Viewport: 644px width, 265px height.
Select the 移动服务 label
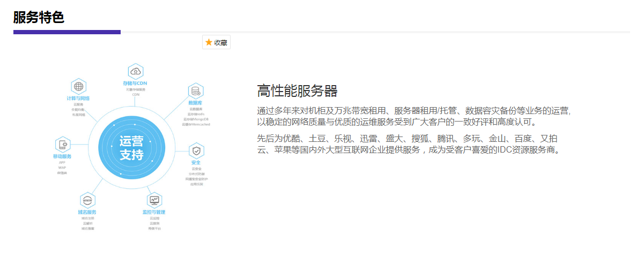click(62, 156)
